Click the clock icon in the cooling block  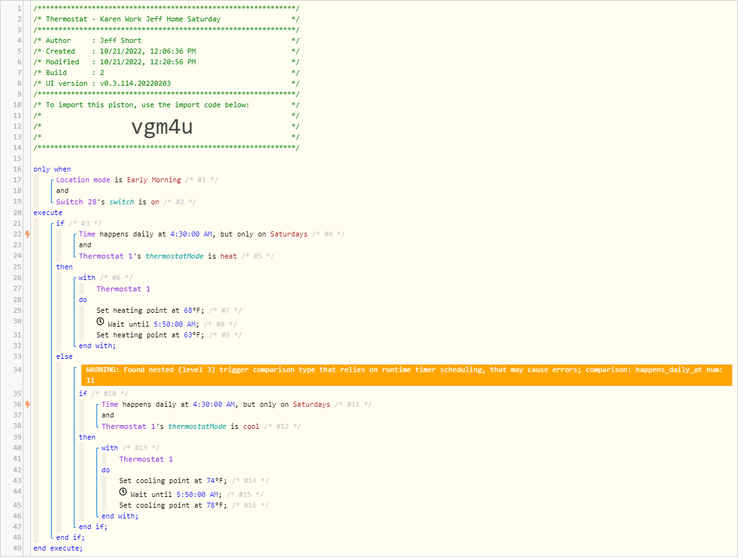pos(123,491)
